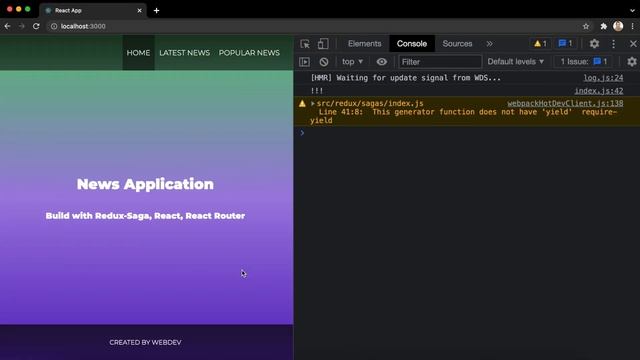Image resolution: width=640 pixels, height=360 pixels.
Task: Switch to the Elements tab
Action: [364, 44]
